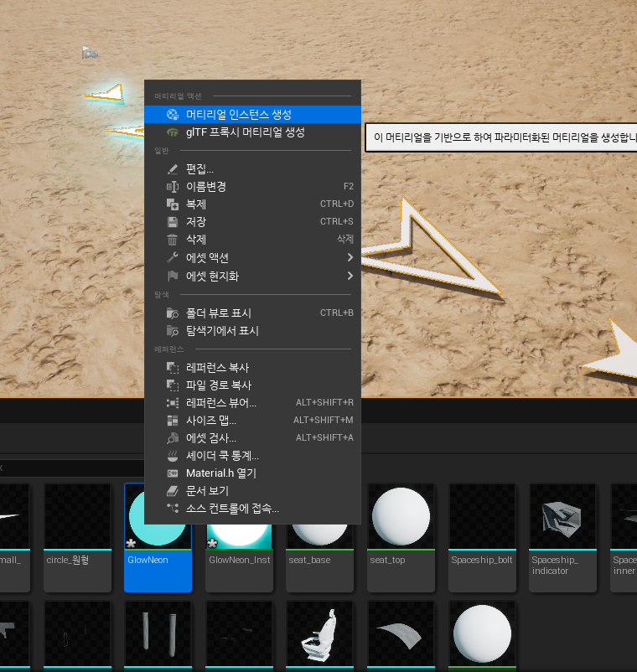Select the white seat chair mesh thumbnail
This screenshot has width=637, height=672.
320,634
